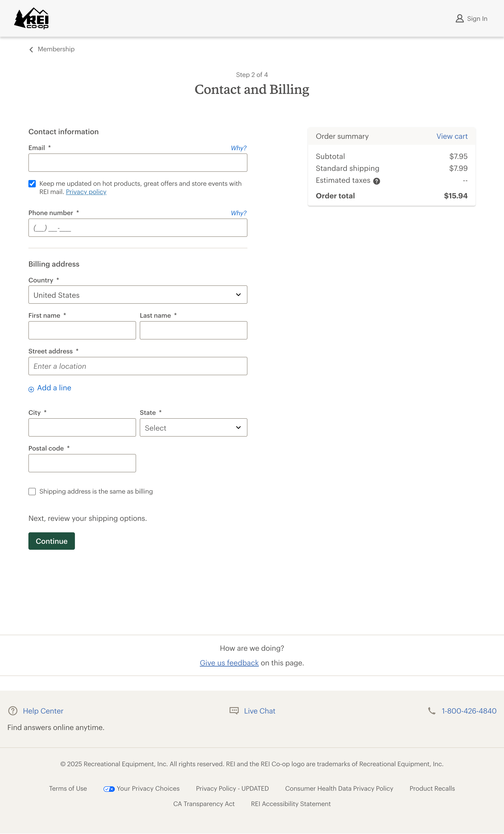Viewport: 504px width, 834px height.
Task: Check shipping address same as billing
Action: 32,492
